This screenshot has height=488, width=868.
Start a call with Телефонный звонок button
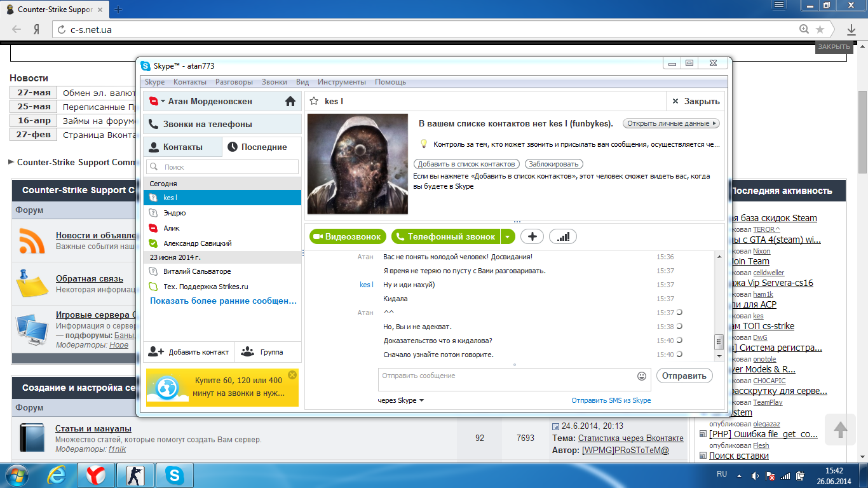tap(446, 236)
